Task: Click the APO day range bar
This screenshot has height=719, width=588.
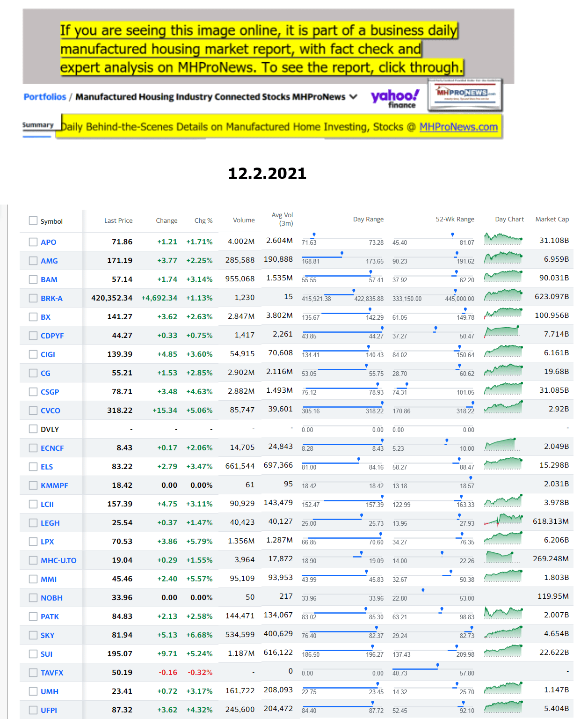Action: click(x=342, y=238)
